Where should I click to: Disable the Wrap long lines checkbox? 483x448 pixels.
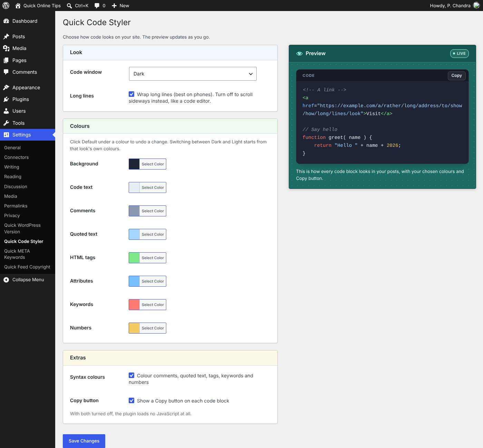[x=131, y=94]
